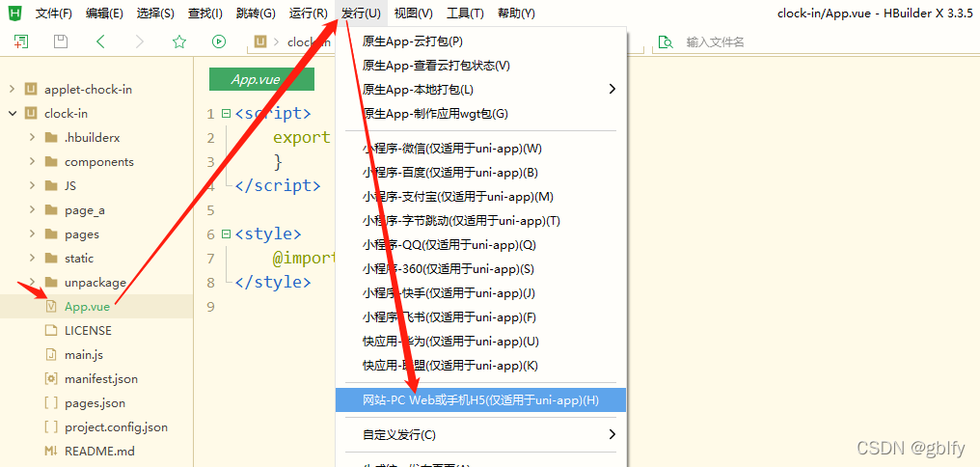
Task: Click the static folder icon
Action: pyautogui.click(x=51, y=259)
